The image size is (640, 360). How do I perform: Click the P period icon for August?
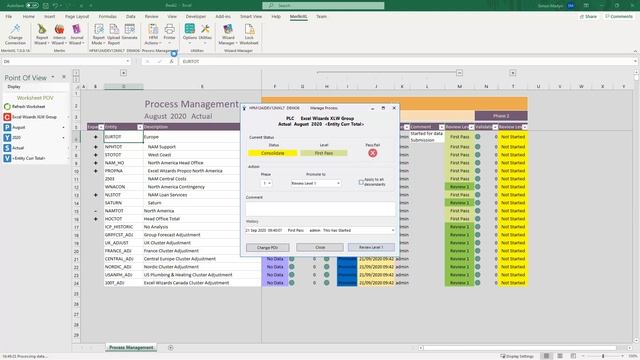tap(7, 127)
